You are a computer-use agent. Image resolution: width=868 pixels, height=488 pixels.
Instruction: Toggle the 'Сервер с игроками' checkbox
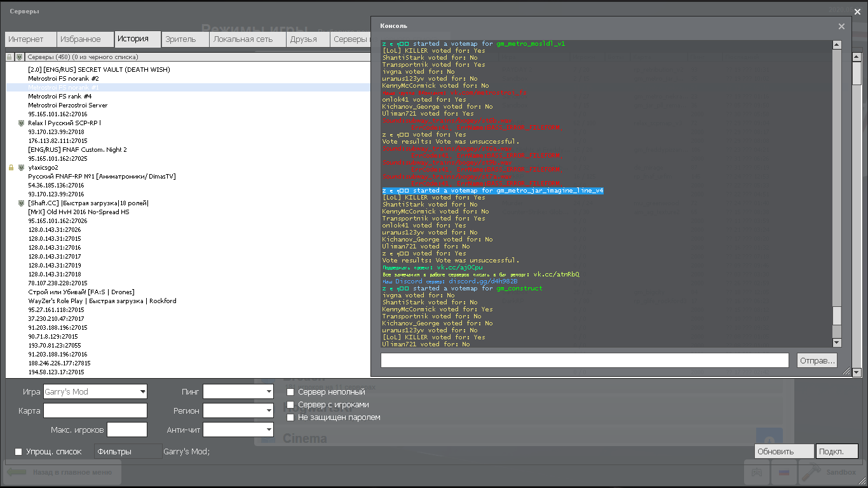[x=290, y=405]
